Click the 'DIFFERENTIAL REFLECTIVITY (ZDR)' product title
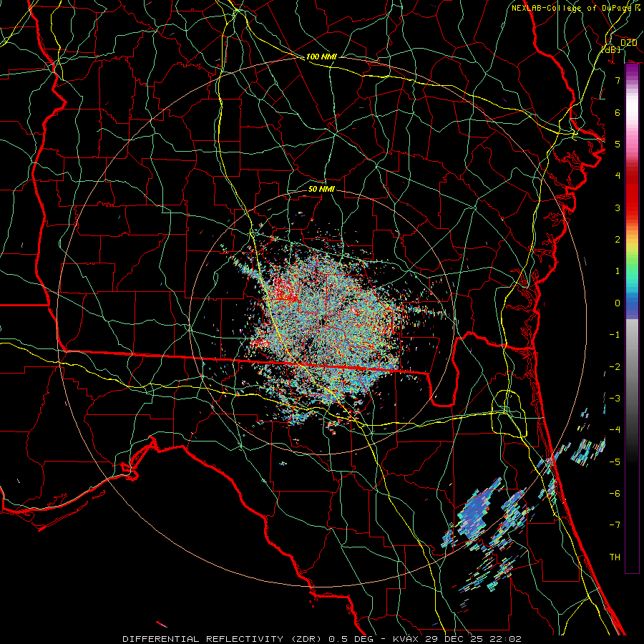The height and width of the screenshot is (644, 644). point(223,639)
